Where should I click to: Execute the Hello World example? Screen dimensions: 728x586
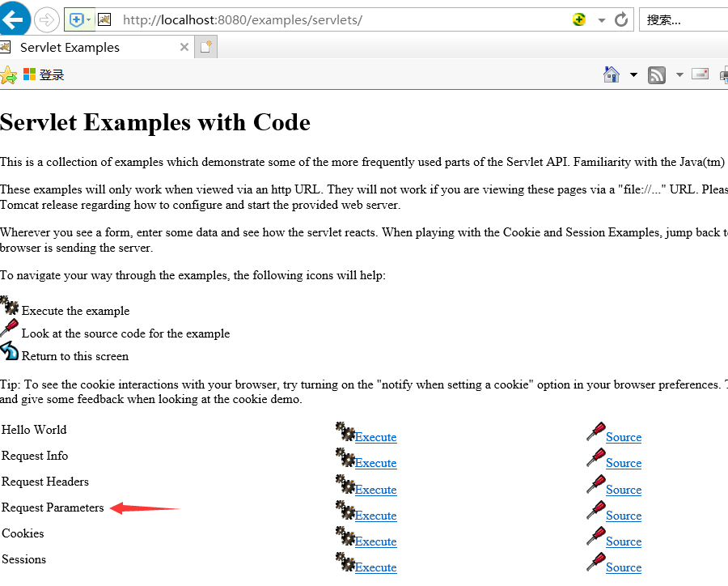pyautogui.click(x=375, y=437)
